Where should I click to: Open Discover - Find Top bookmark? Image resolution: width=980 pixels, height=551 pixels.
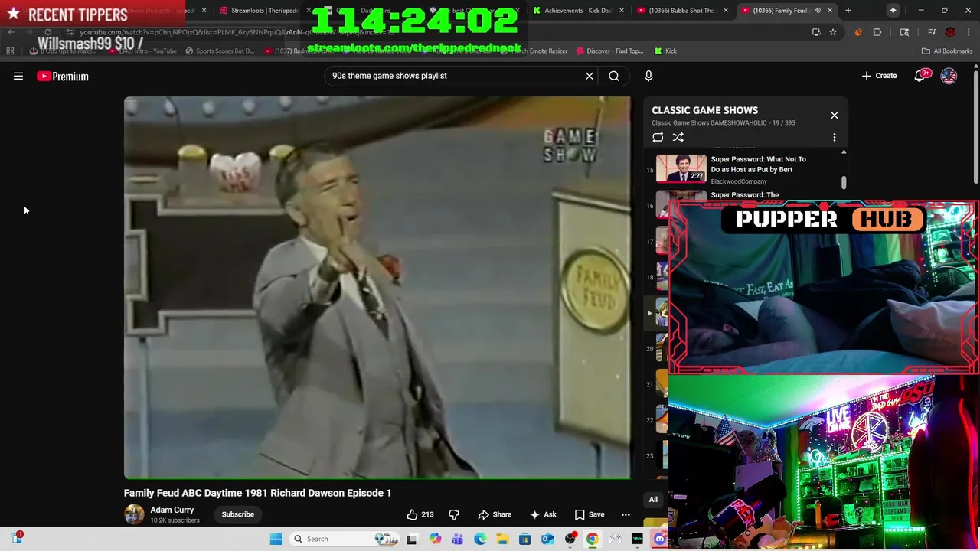[609, 51]
